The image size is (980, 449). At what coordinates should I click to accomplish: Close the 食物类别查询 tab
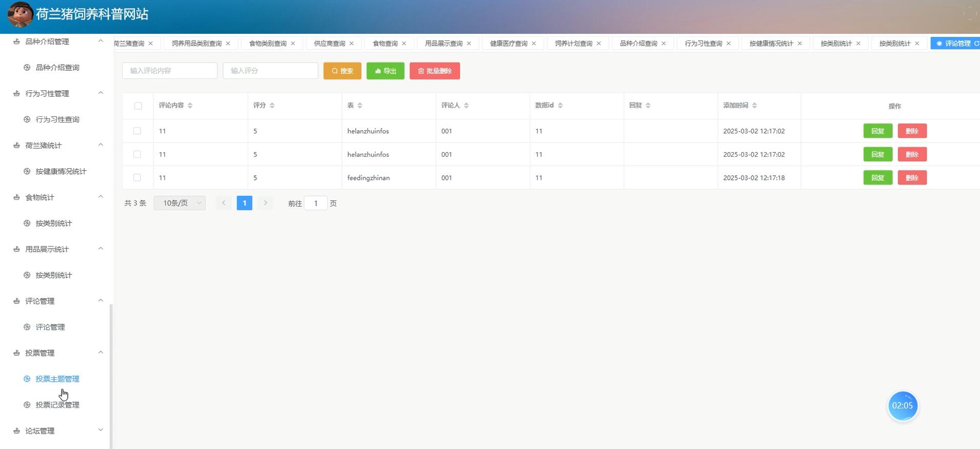[293, 44]
